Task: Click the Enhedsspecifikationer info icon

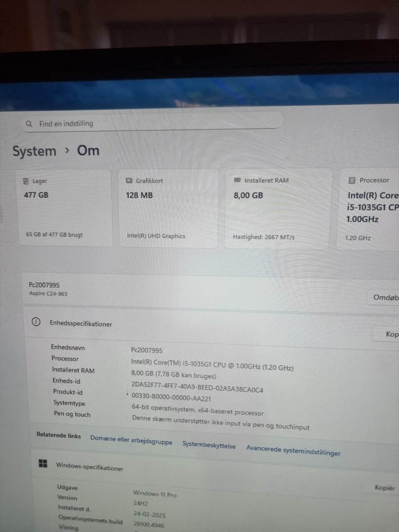Action: [x=36, y=322]
